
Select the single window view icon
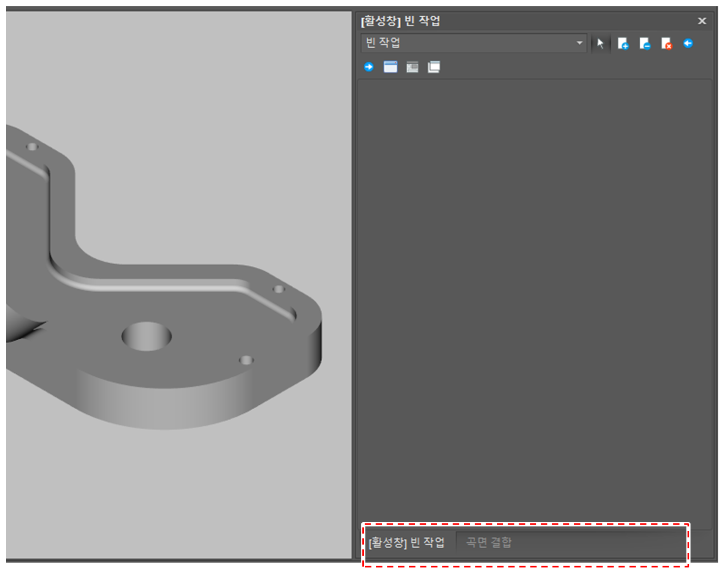pyautogui.click(x=390, y=67)
